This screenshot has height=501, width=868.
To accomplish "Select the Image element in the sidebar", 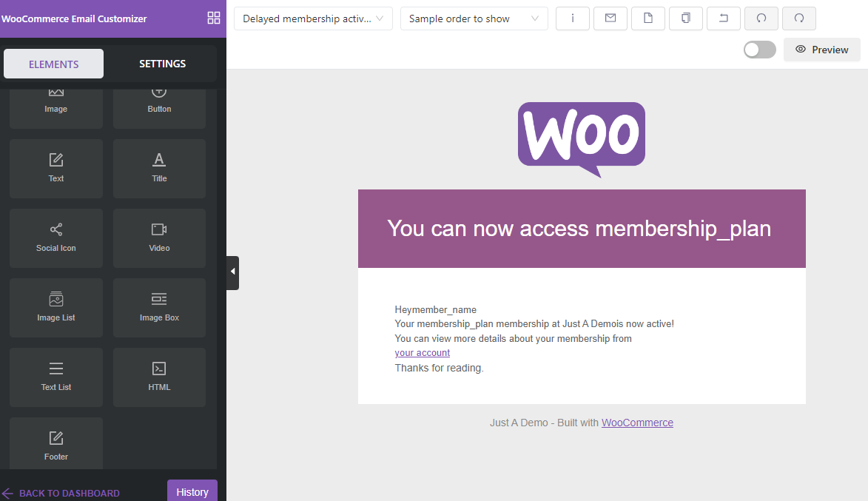I will tap(55, 100).
